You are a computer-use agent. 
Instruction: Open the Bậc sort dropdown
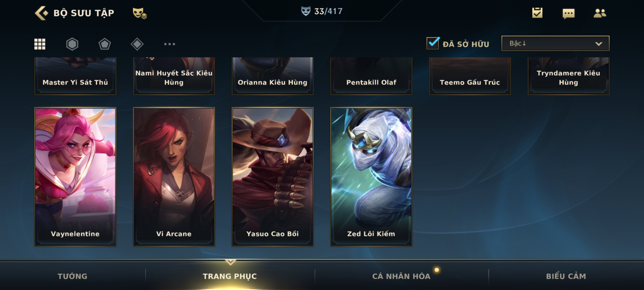[555, 43]
